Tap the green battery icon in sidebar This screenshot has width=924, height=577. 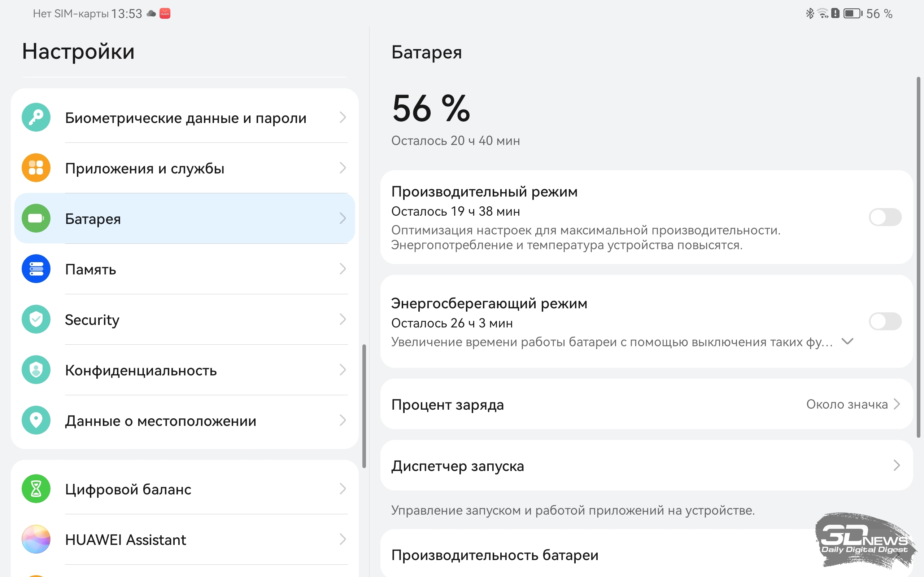coord(36,218)
